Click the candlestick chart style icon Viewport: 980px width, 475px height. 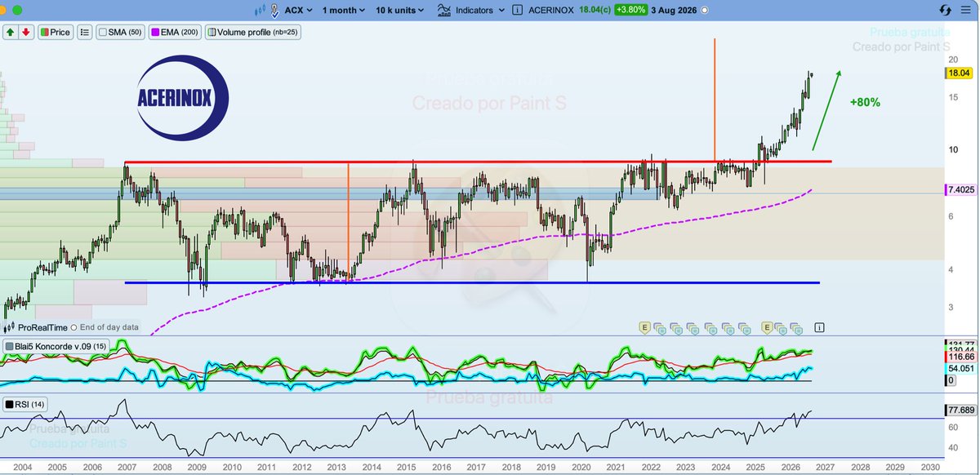tap(261, 11)
